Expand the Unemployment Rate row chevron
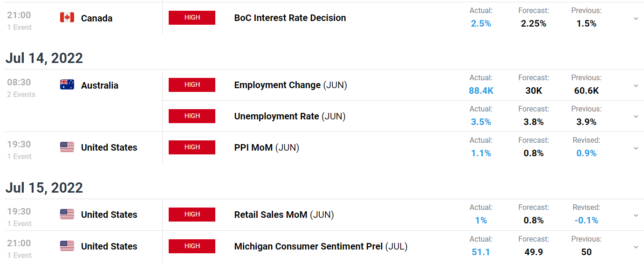The height and width of the screenshot is (264, 644). click(636, 117)
